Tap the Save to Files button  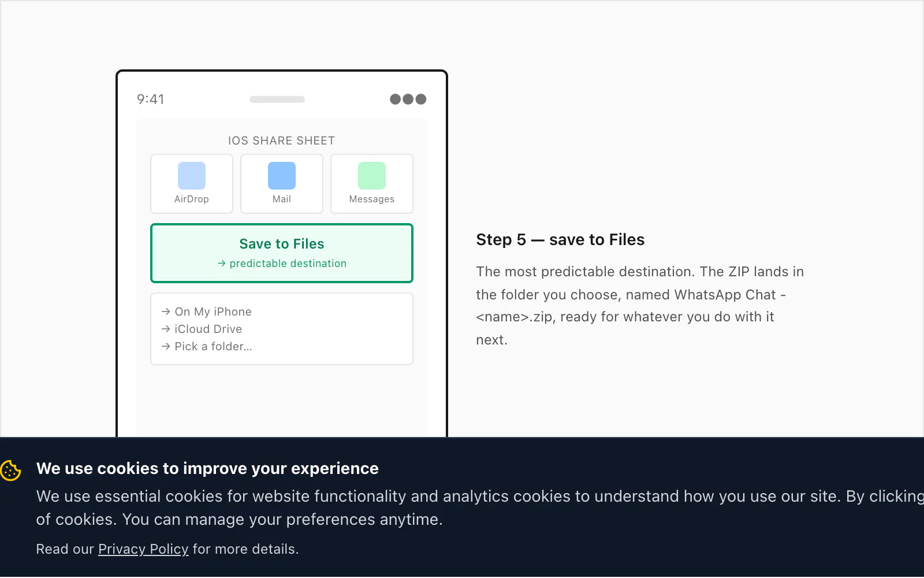click(x=282, y=253)
